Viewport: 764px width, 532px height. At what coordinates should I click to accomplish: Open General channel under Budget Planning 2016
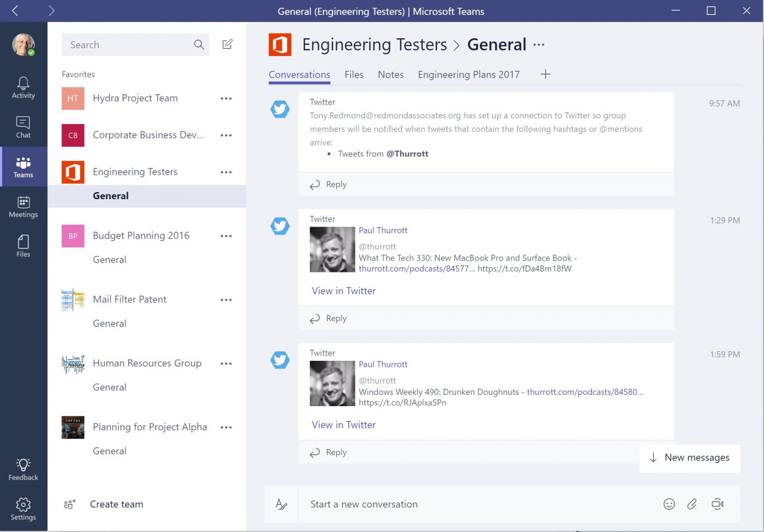pyautogui.click(x=110, y=259)
